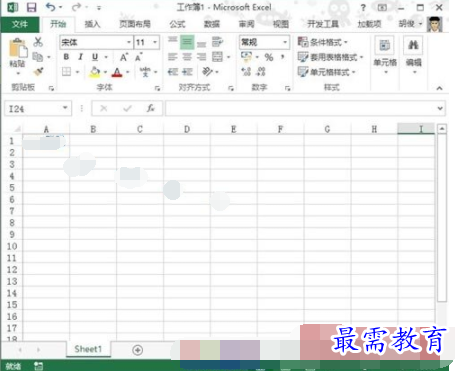The image size is (455, 371).
Task: Decrease decimal places
Action: point(261,72)
